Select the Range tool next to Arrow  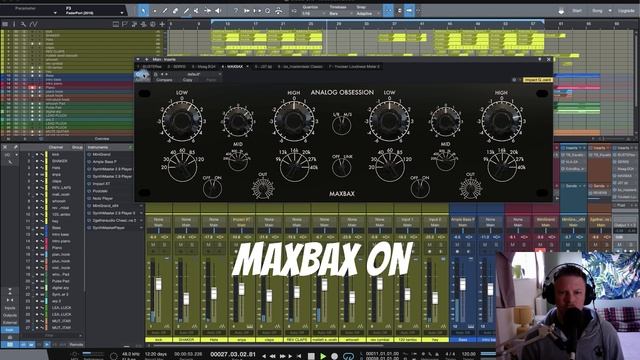(155, 11)
